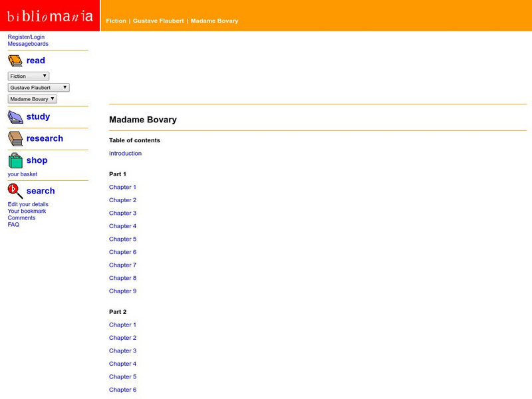Open Chapter 1 of Part 1

pos(123,187)
